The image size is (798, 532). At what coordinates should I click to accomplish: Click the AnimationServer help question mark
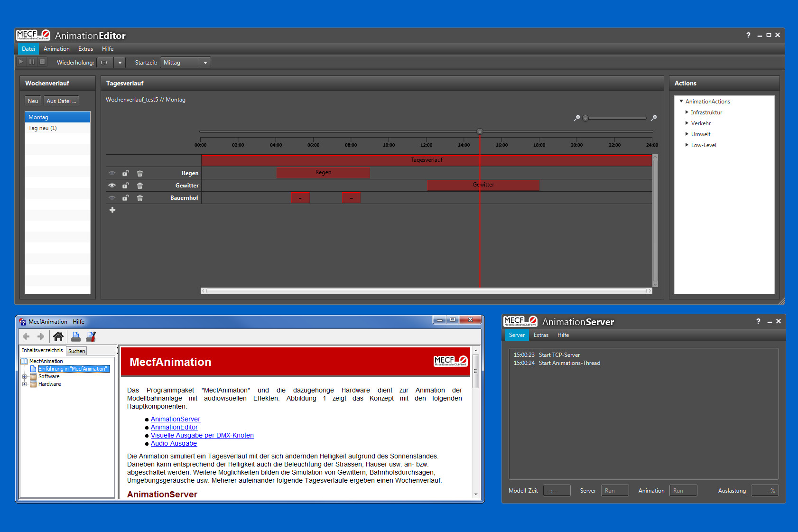pos(758,321)
